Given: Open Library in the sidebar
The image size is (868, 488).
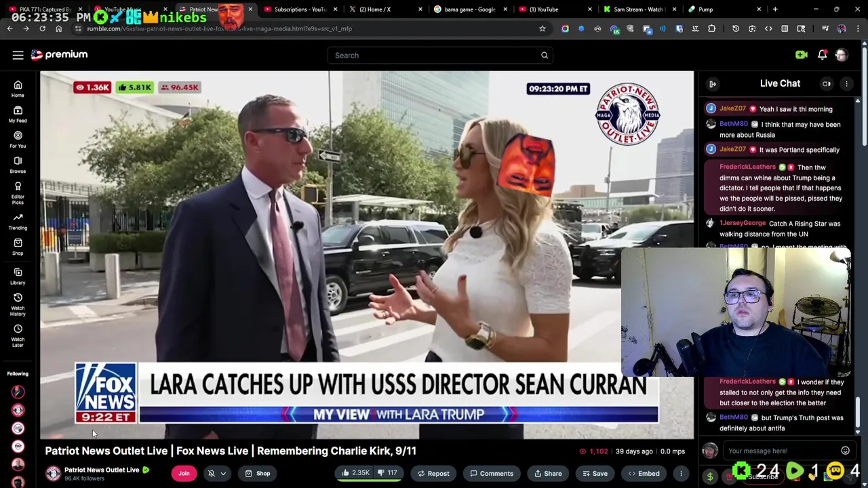Looking at the screenshot, I should click(x=18, y=276).
